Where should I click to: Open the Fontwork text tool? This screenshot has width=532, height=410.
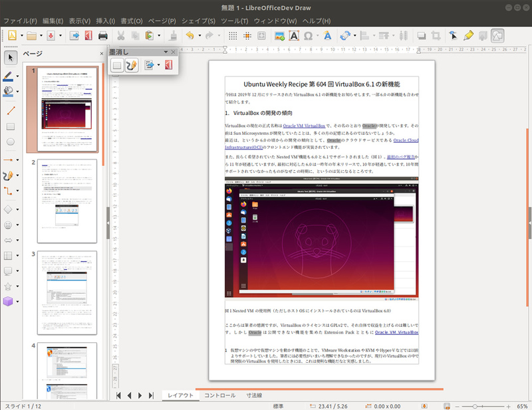tap(327, 35)
